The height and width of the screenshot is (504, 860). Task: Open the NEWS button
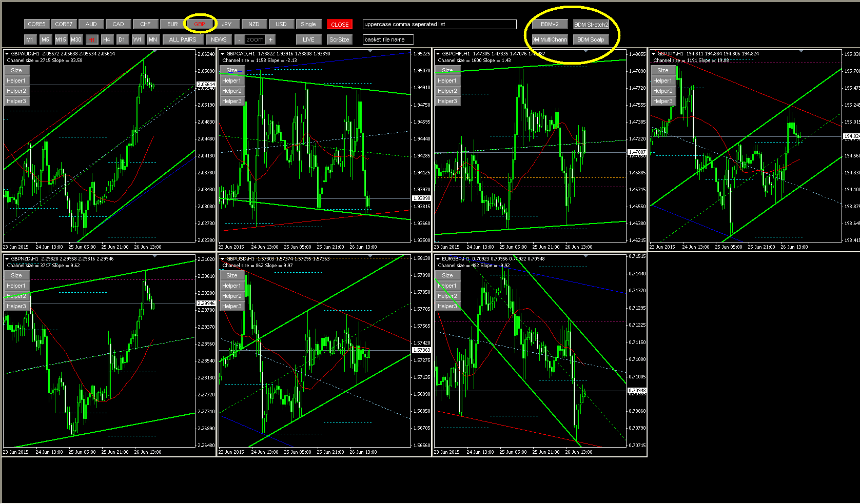click(219, 39)
